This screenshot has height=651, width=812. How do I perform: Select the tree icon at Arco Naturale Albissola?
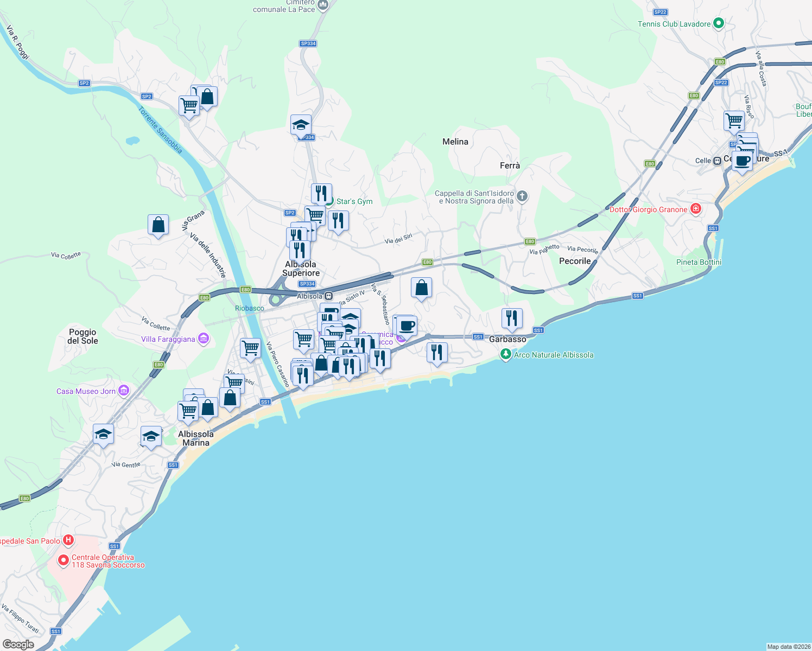tap(505, 355)
